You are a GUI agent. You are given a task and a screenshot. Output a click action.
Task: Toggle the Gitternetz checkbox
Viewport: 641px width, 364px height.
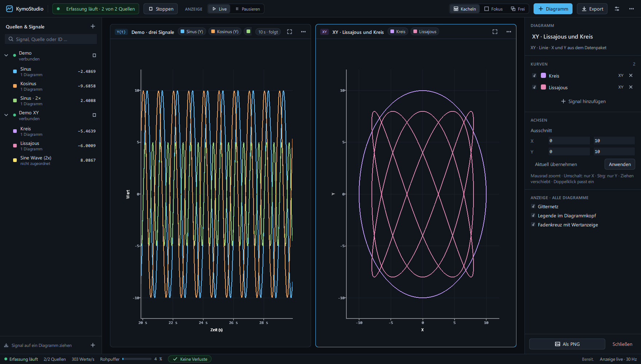[x=533, y=206]
